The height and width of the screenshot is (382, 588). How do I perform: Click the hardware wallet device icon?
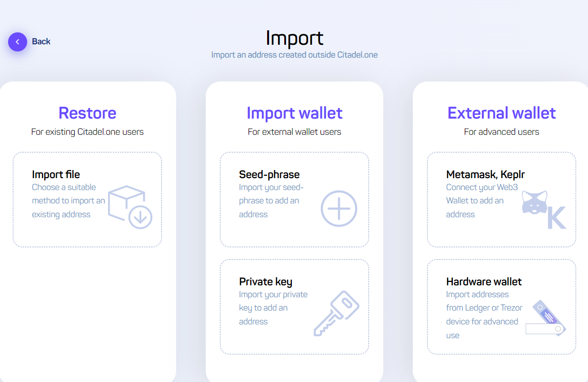pyautogui.click(x=546, y=318)
